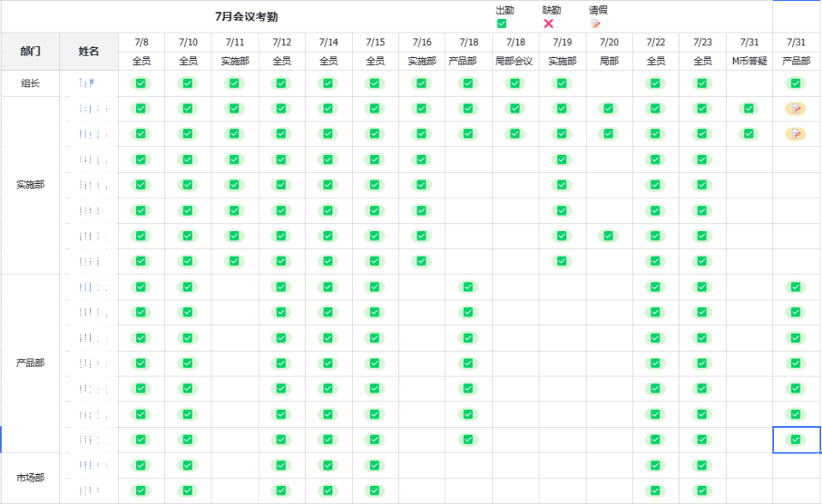Click the 7/16 date header
Screen dimensions: 822x504
tap(422, 43)
